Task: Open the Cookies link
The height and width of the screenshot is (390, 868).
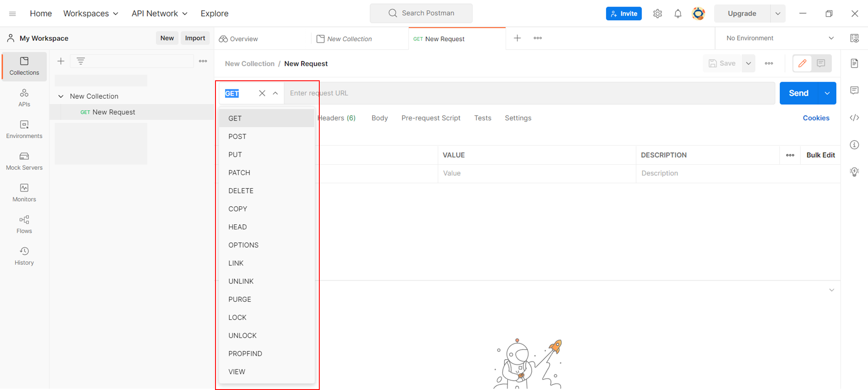Action: tap(816, 118)
